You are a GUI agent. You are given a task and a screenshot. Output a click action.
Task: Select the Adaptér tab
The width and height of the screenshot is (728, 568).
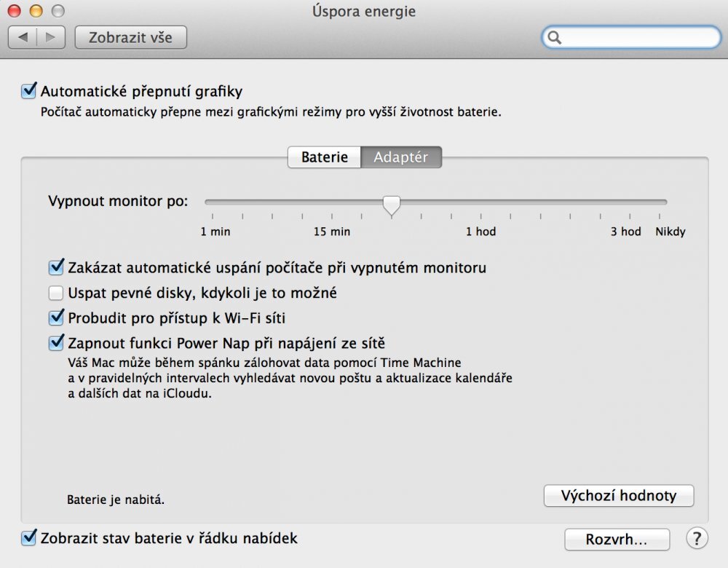pos(401,157)
